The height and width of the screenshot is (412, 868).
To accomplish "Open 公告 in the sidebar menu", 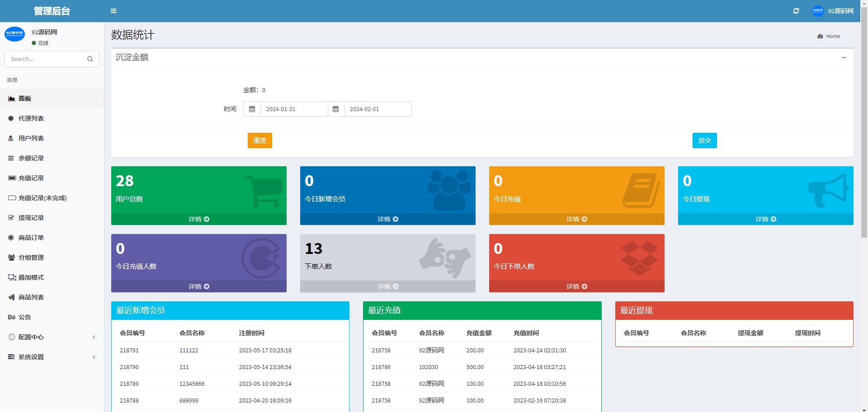I will (52, 317).
